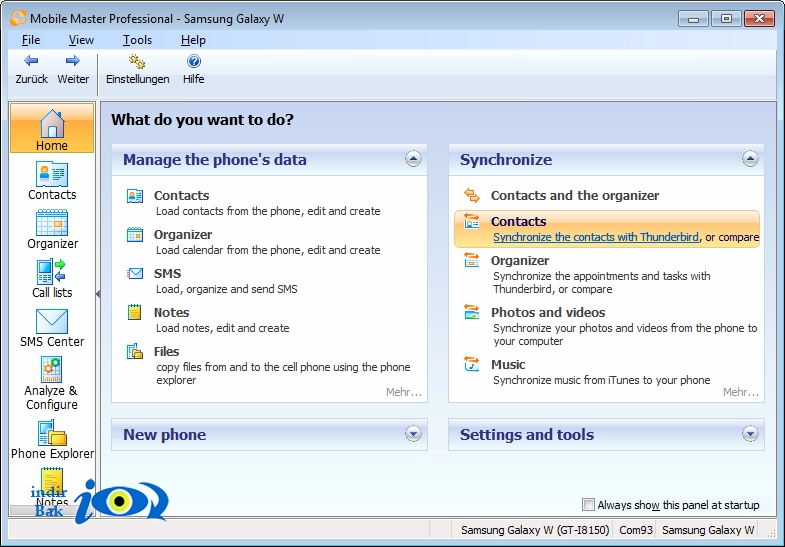Open SMS Center in the sidebar
Image resolution: width=785 pixels, height=547 pixels.
52,328
